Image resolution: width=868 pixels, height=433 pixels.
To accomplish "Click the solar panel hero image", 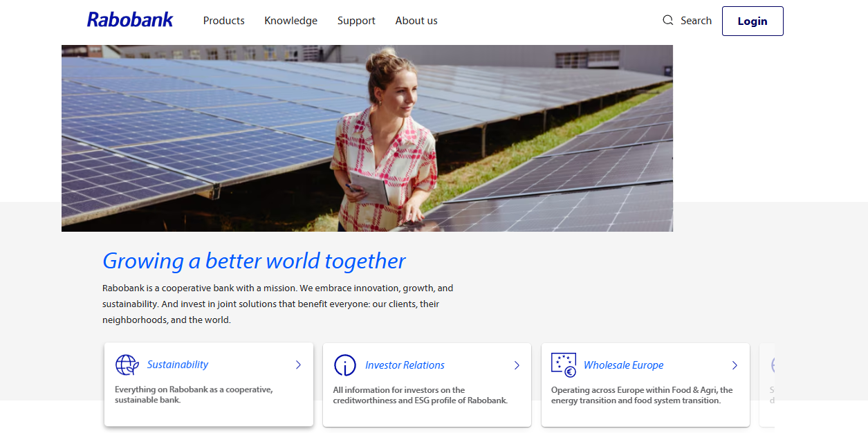I will coord(367,138).
